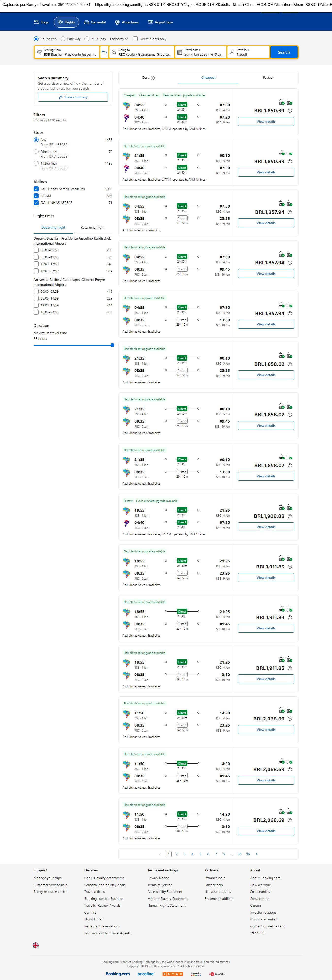Screen dimensions: 332x980
Task: Switch to the Fastest results tab
Action: (x=268, y=78)
